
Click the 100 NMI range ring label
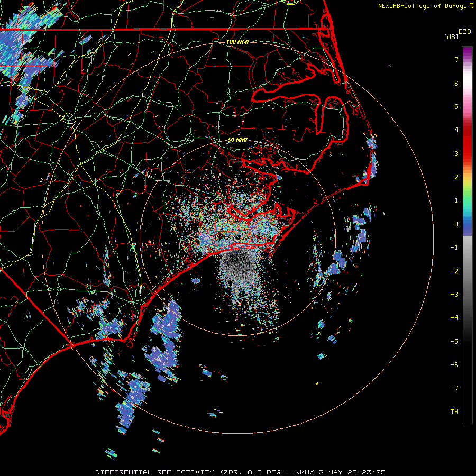pyautogui.click(x=237, y=42)
